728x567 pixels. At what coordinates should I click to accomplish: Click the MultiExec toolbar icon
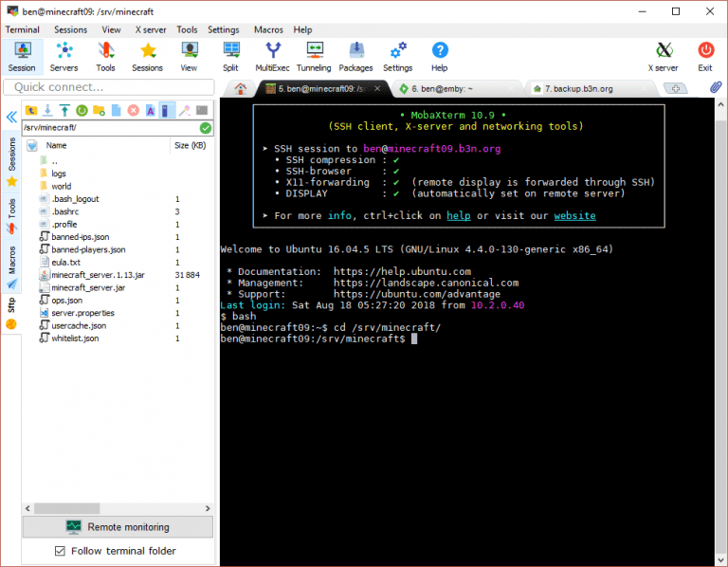click(x=272, y=55)
